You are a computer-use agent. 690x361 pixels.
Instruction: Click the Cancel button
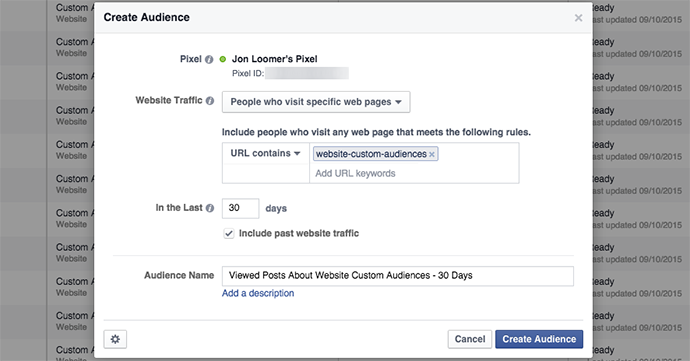tap(470, 339)
